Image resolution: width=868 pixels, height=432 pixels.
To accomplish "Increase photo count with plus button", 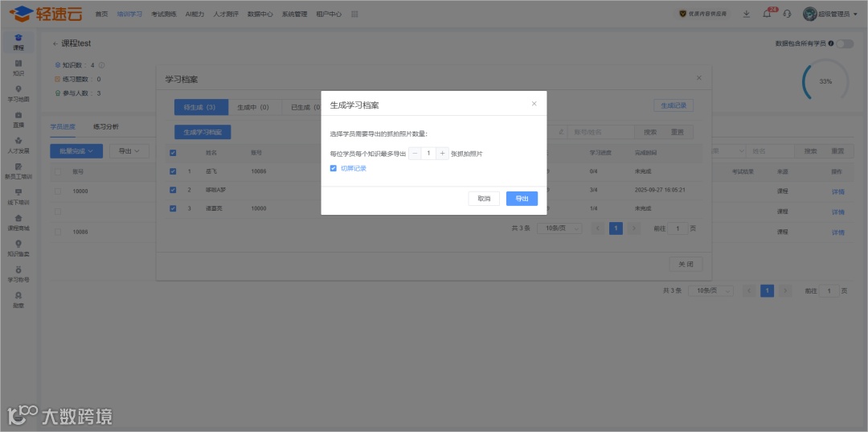I will [x=442, y=154].
